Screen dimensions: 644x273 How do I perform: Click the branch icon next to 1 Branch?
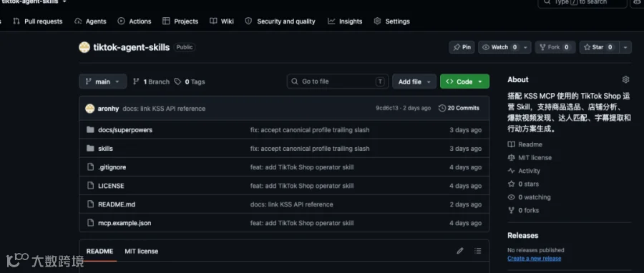click(136, 81)
